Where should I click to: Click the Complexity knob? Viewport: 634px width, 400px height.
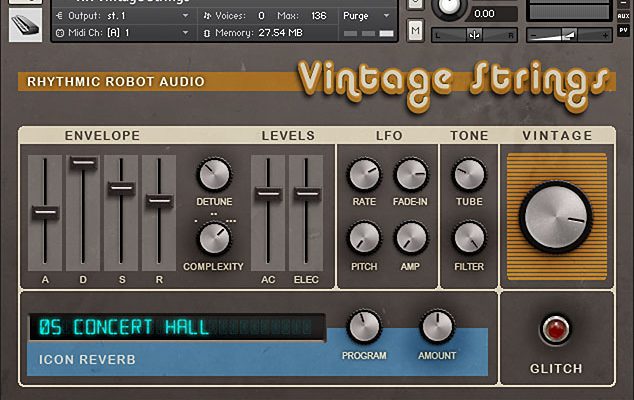214,237
